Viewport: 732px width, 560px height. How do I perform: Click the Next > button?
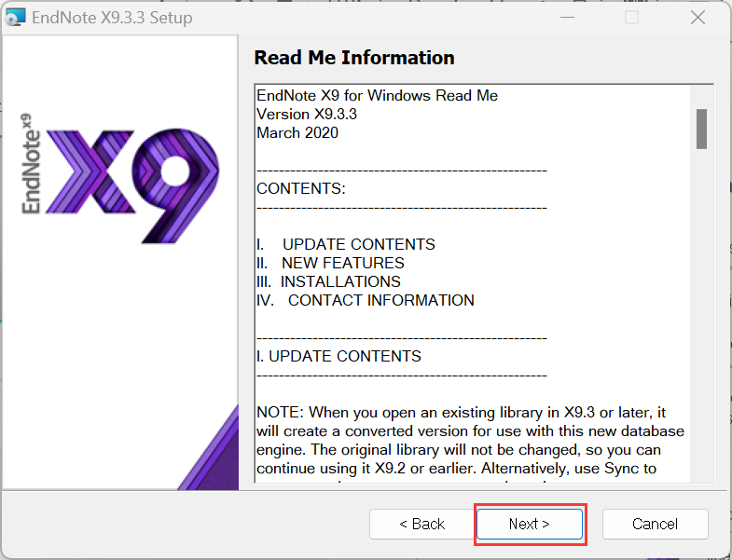tap(530, 524)
